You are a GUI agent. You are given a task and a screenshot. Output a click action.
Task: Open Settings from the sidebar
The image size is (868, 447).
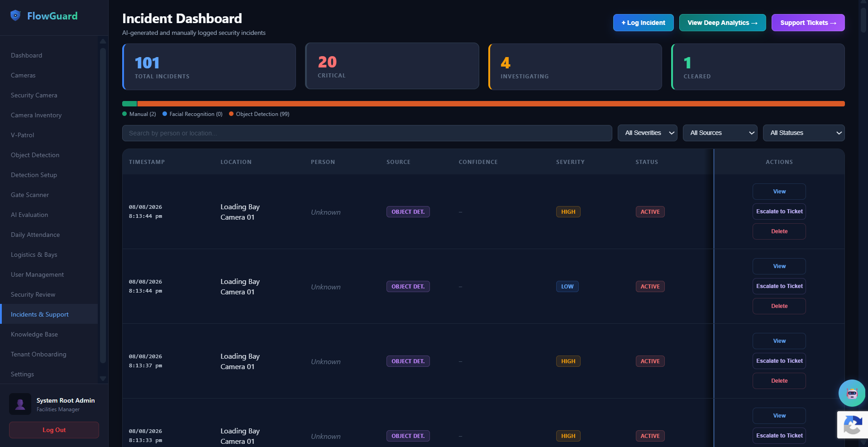point(49,374)
